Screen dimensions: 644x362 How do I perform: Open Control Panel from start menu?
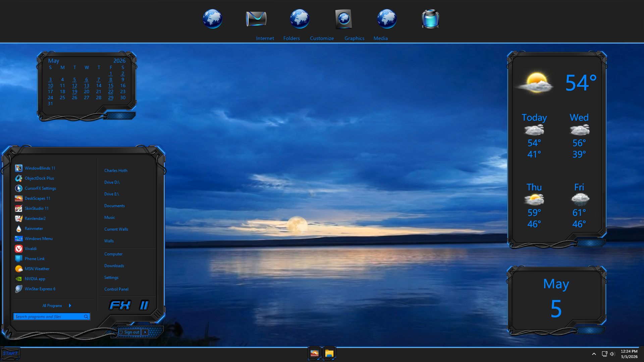[116, 289]
